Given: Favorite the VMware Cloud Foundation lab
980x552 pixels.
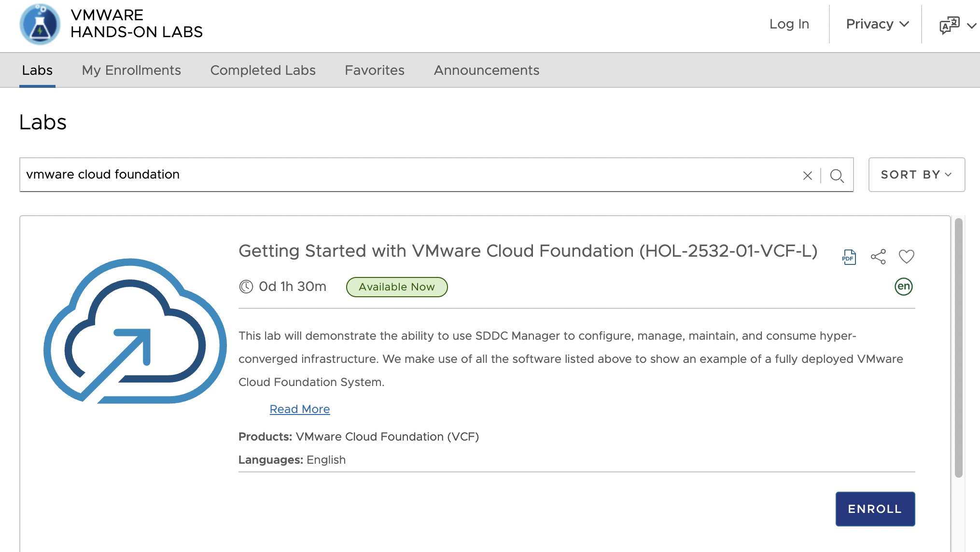Looking at the screenshot, I should coord(907,256).
